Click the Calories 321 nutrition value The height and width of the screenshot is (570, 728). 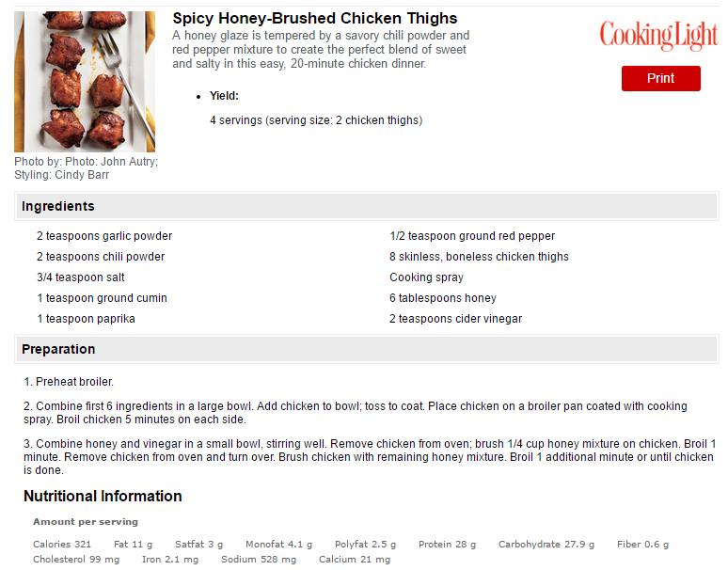[62, 544]
